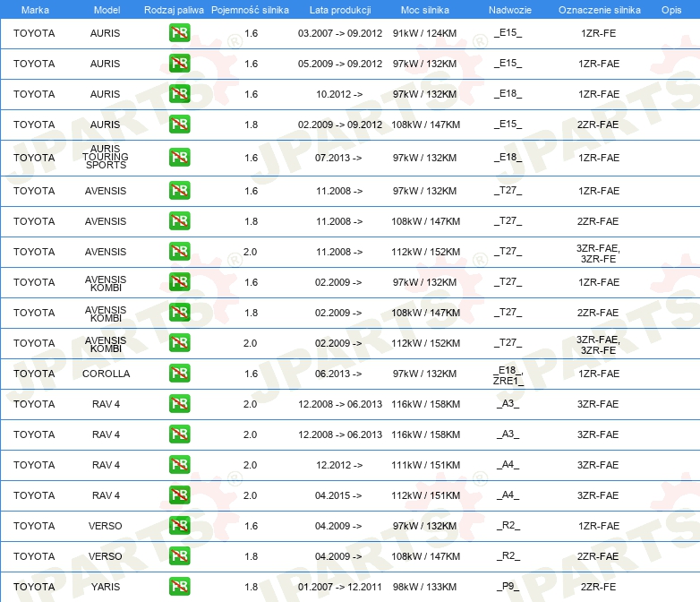
Task: Select the '1ZR-FE' engine code cell
Action: (599, 33)
